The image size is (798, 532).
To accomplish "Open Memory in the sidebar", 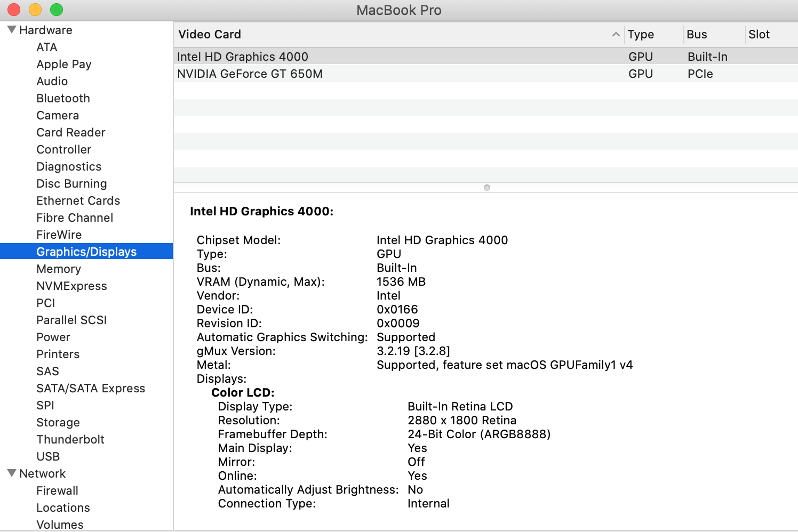I will tap(59, 269).
